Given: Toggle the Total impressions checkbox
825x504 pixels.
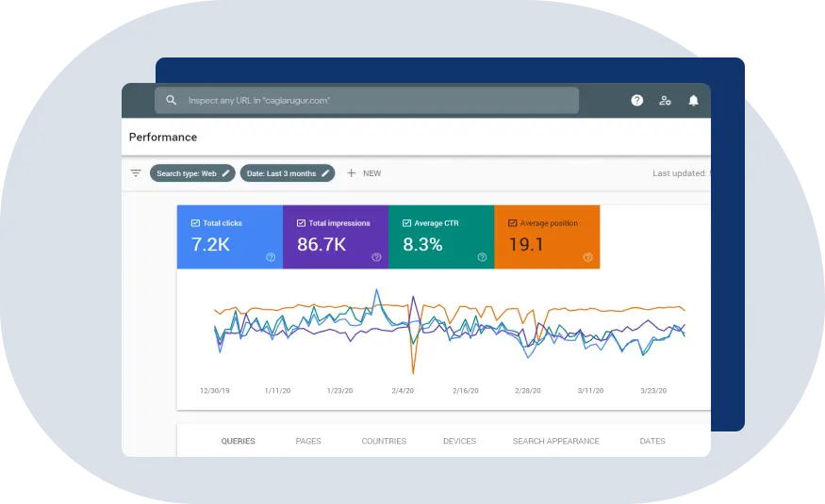Looking at the screenshot, I should [x=301, y=223].
